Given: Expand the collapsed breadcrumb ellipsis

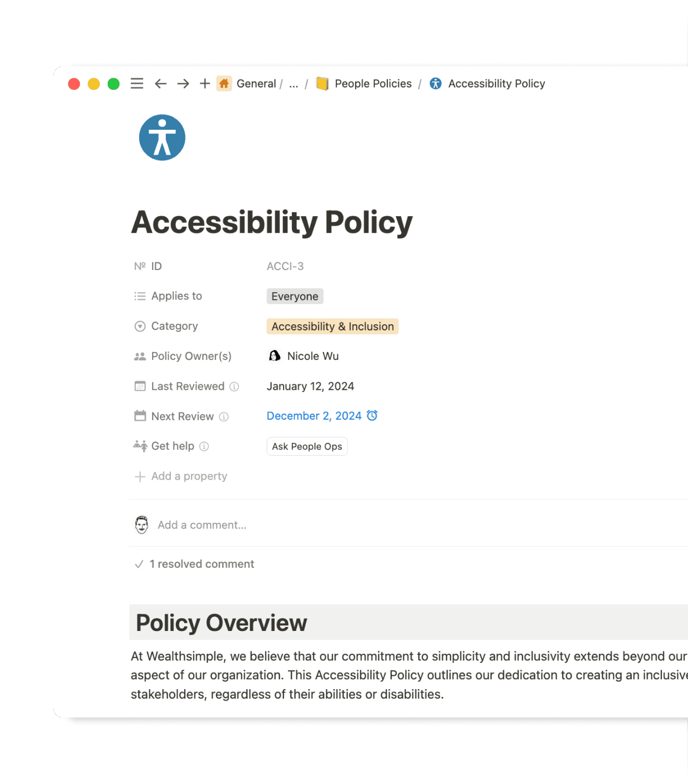Looking at the screenshot, I should click(x=294, y=84).
